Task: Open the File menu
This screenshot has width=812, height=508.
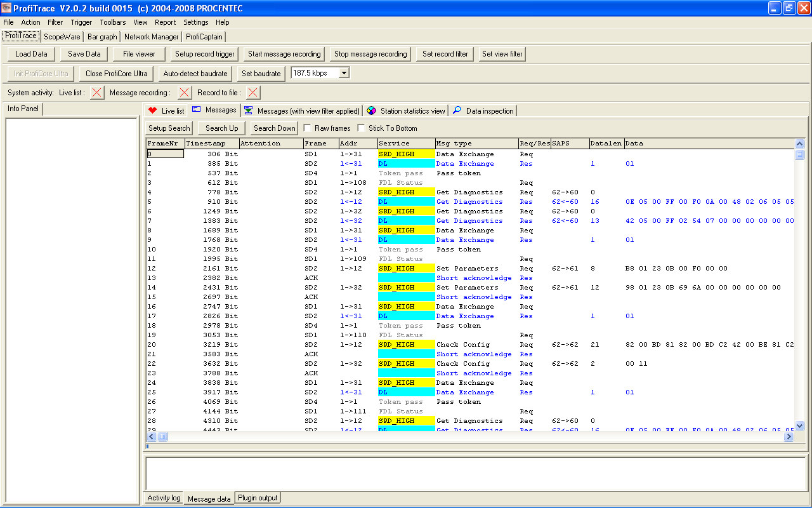Action: [8, 22]
